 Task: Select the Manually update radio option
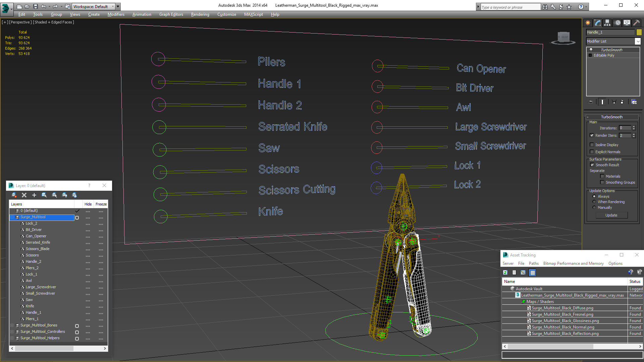click(x=594, y=207)
